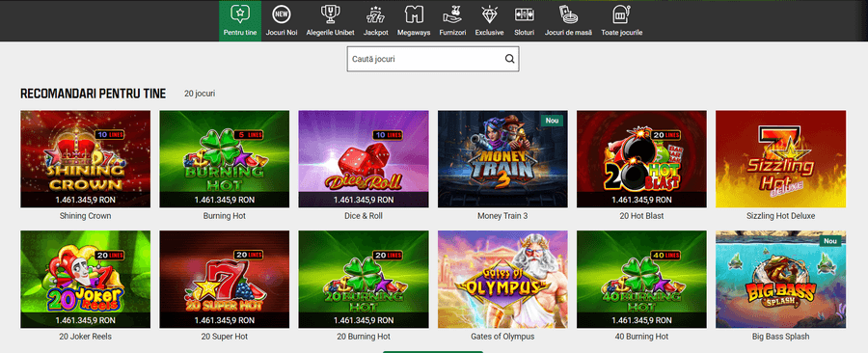Open the Jocuri de masă roulette icon
Viewport: 868px width, 353px height.
(568, 14)
